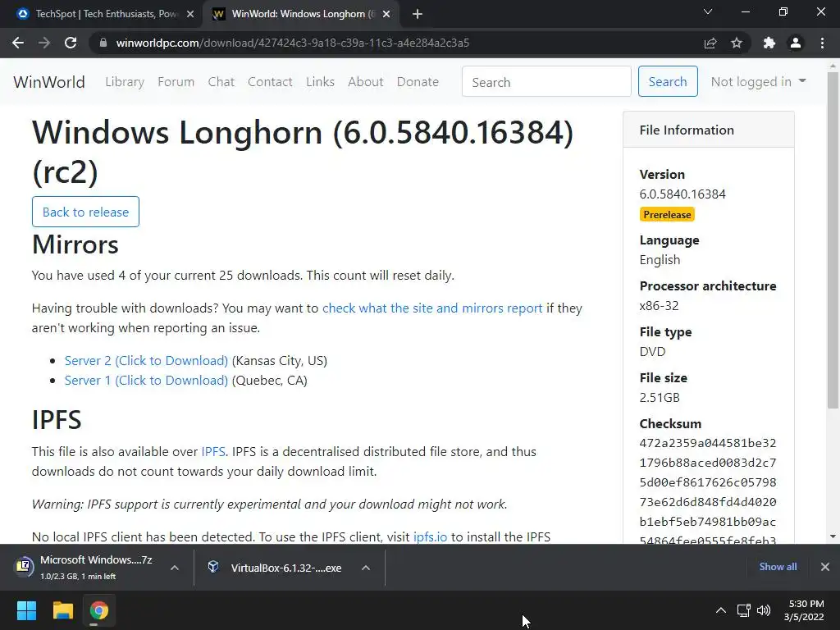Expand the Not logged in dropdown

point(758,81)
